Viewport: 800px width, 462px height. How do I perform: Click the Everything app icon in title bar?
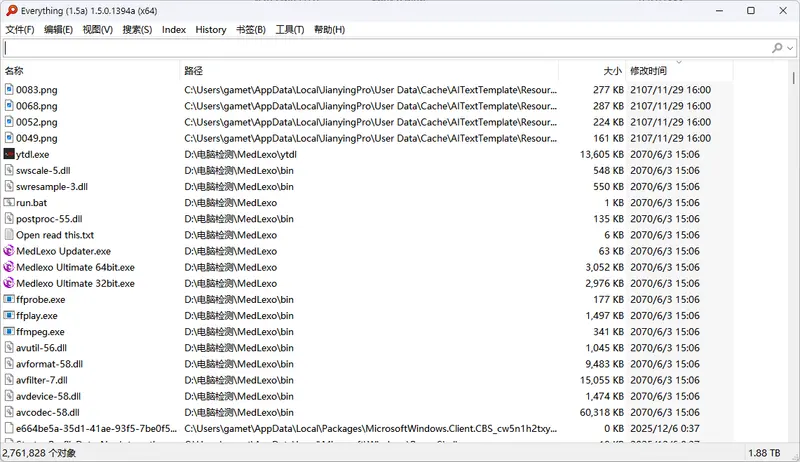11,10
